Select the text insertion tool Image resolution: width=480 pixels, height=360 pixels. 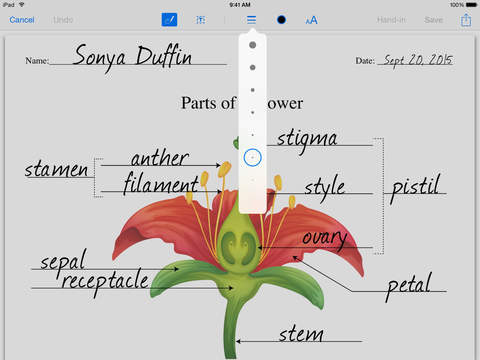tap(200, 20)
